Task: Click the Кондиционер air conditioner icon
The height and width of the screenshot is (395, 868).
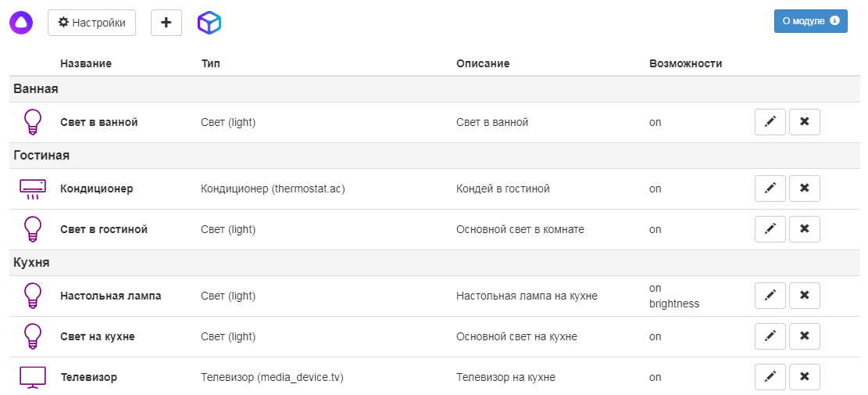Action: [x=32, y=189]
